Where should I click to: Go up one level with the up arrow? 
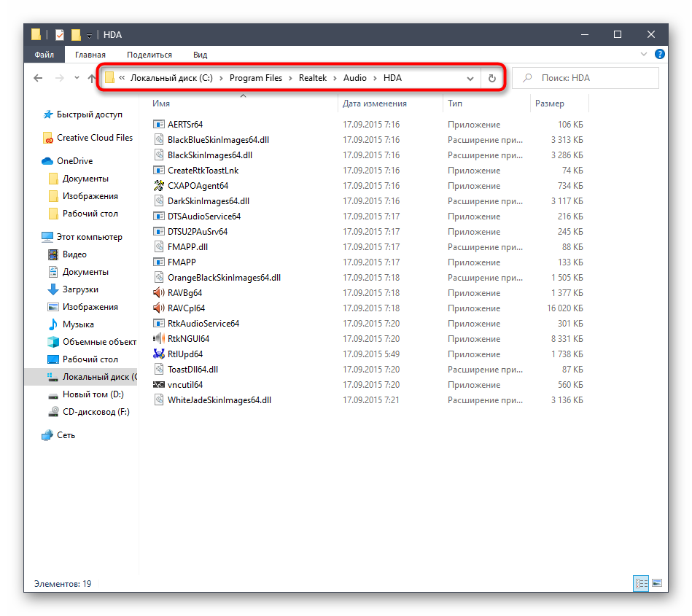click(x=92, y=79)
